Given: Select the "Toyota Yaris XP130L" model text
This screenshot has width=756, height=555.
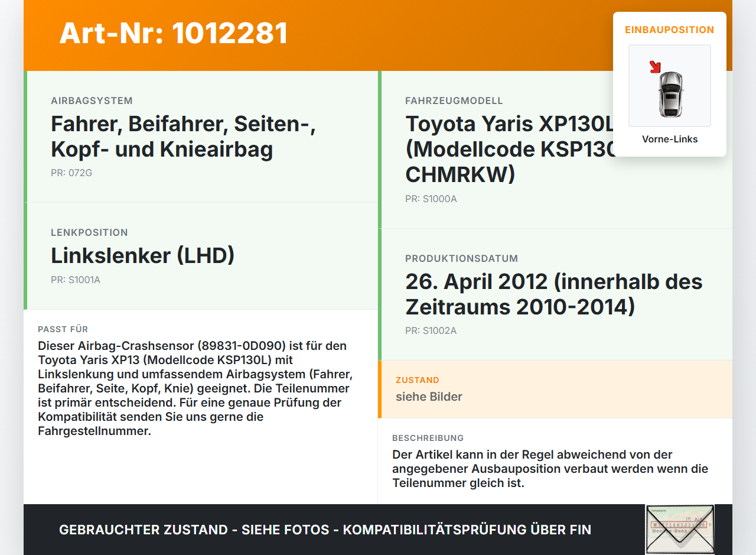Looking at the screenshot, I should point(510,124).
